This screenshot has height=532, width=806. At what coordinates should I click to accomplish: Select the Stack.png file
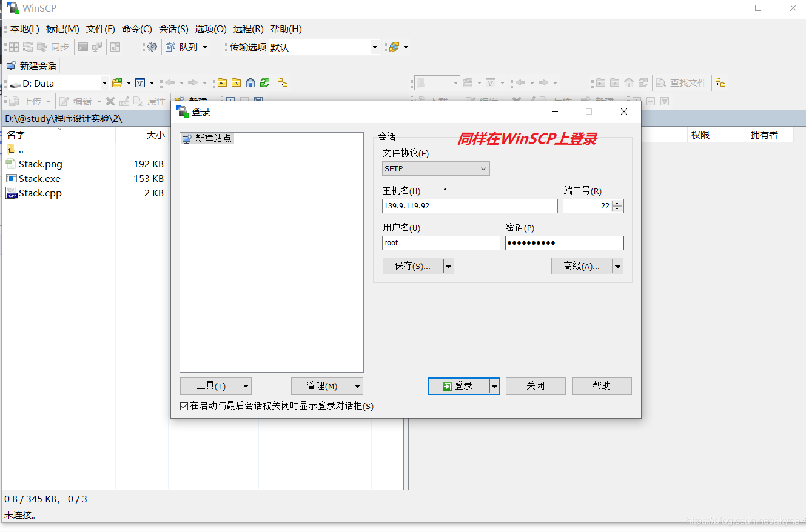(x=40, y=164)
